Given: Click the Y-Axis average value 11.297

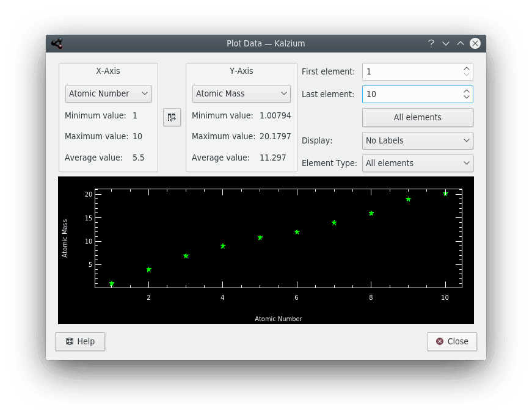Looking at the screenshot, I should 273,158.
